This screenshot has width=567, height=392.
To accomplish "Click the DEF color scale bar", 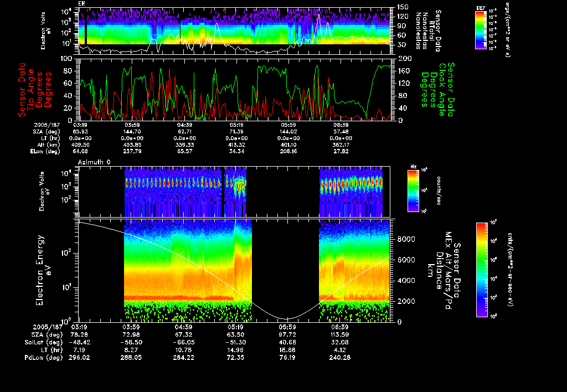I will pos(481,30).
